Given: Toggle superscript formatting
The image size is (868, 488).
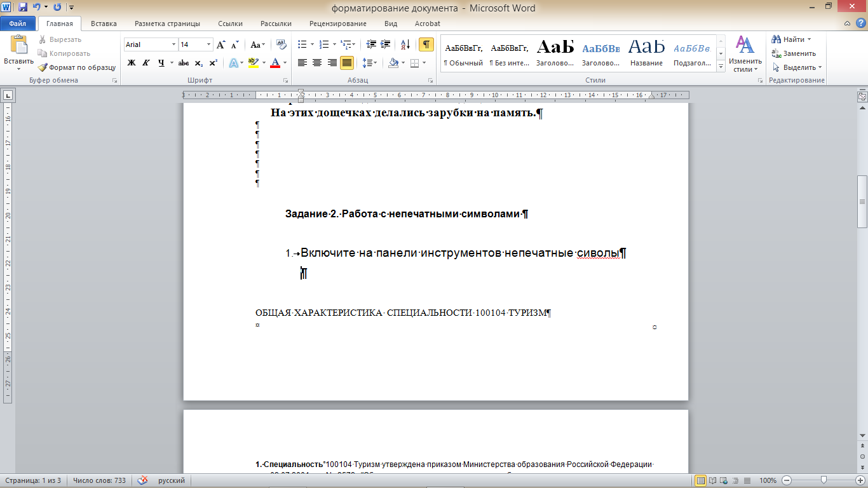Looking at the screenshot, I should click(213, 63).
